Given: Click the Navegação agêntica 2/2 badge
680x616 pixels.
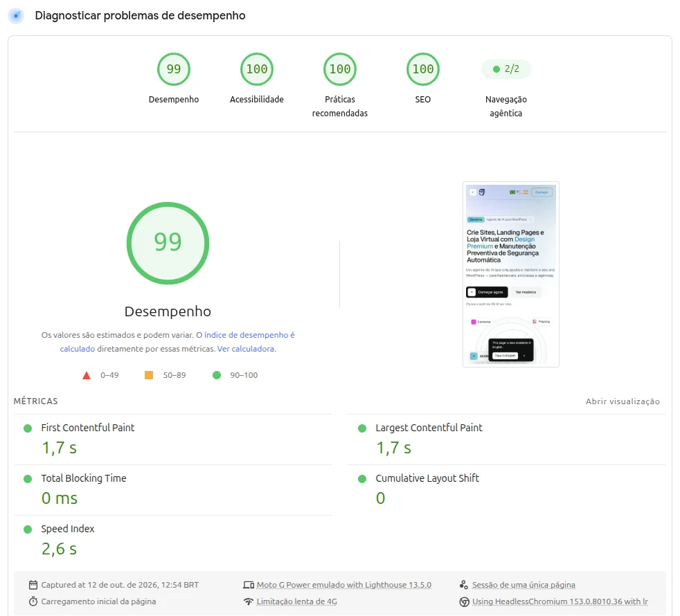Looking at the screenshot, I should (x=506, y=69).
